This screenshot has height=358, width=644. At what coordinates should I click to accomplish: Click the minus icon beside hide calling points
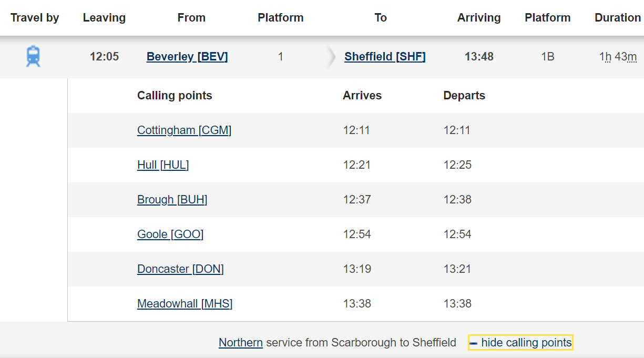pyautogui.click(x=474, y=343)
